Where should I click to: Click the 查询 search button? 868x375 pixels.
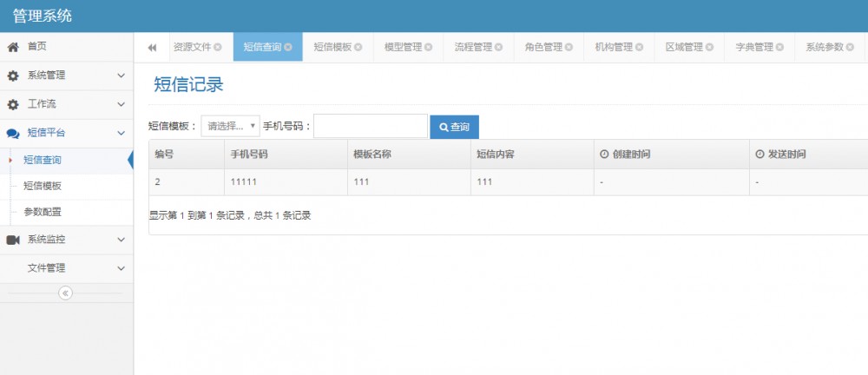pos(455,127)
